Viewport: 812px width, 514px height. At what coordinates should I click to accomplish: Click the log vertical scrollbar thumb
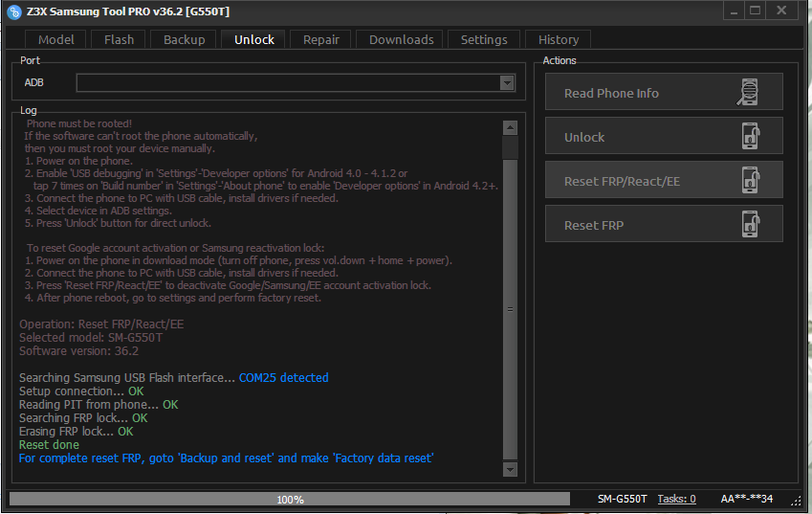(x=510, y=309)
